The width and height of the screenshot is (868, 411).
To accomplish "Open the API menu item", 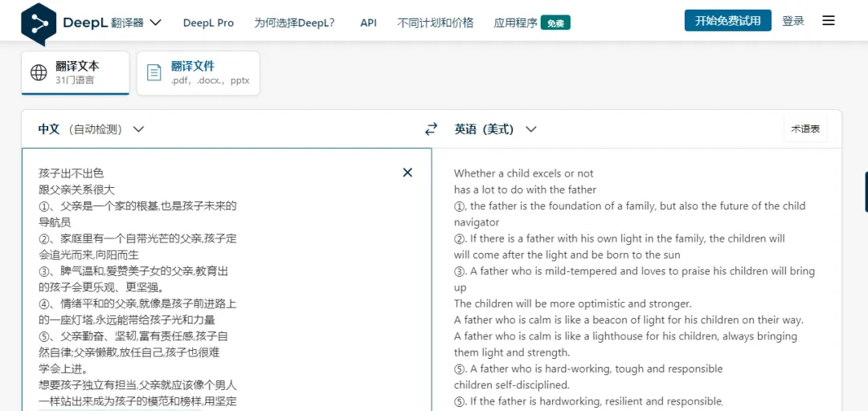I will point(368,22).
